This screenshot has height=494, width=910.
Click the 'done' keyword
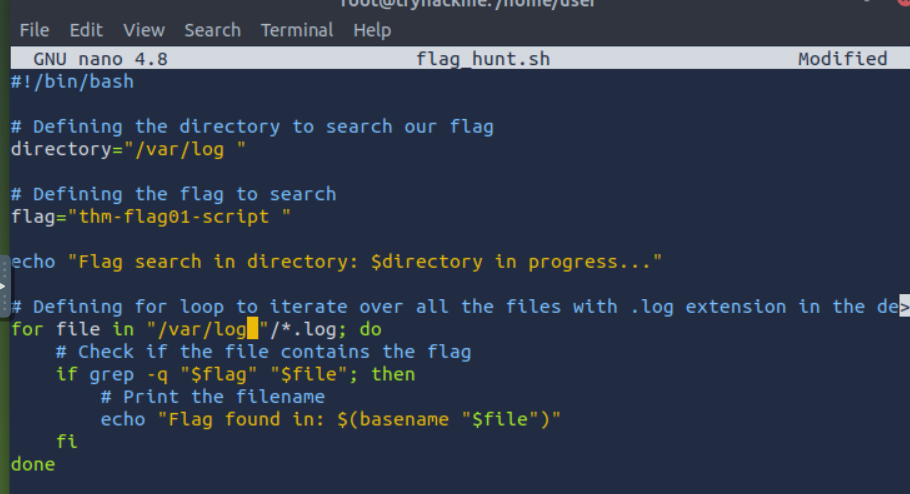pyautogui.click(x=33, y=464)
